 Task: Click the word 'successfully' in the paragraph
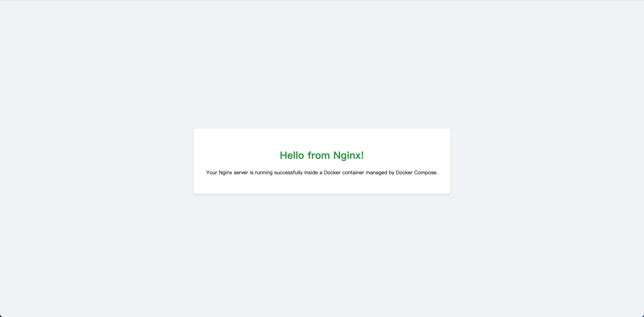(x=288, y=173)
